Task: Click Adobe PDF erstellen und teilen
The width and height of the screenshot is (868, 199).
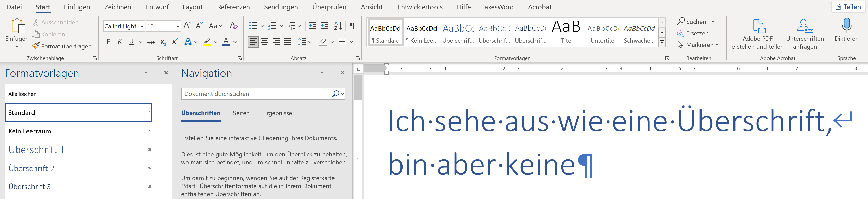Action: click(757, 34)
